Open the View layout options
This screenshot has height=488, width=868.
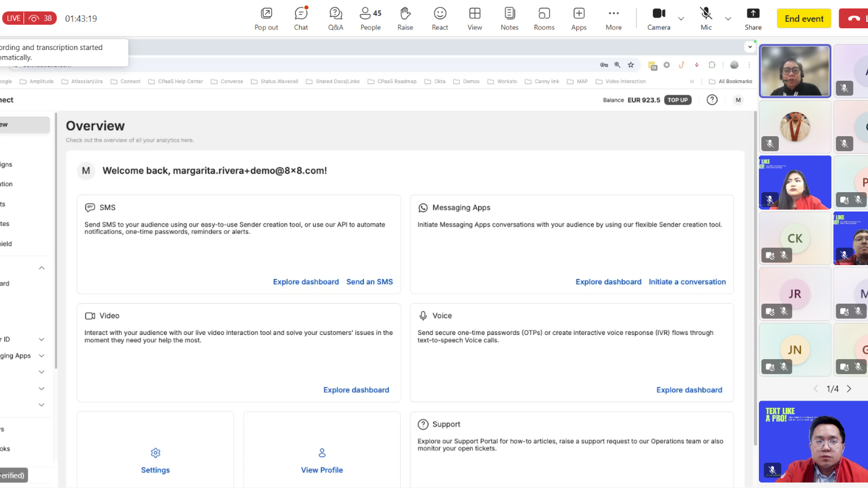coord(475,18)
